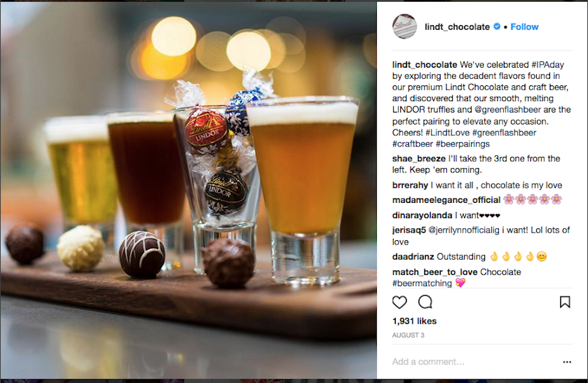Like the post with the heart icon

(x=400, y=302)
